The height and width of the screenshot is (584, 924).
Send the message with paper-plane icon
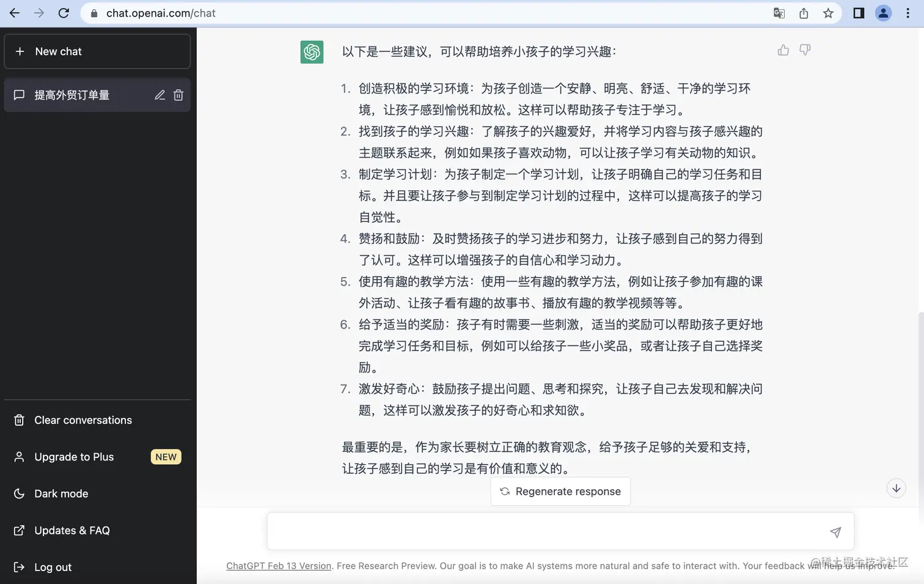click(x=835, y=532)
